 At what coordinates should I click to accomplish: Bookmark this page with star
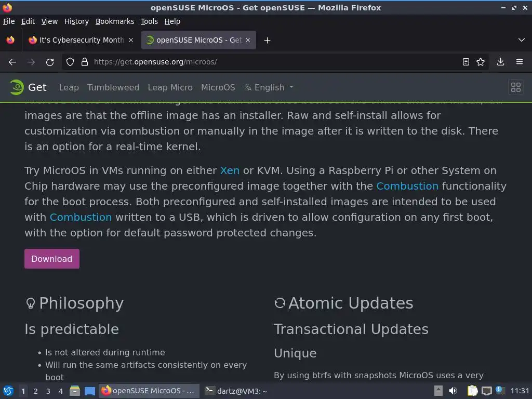pos(481,62)
